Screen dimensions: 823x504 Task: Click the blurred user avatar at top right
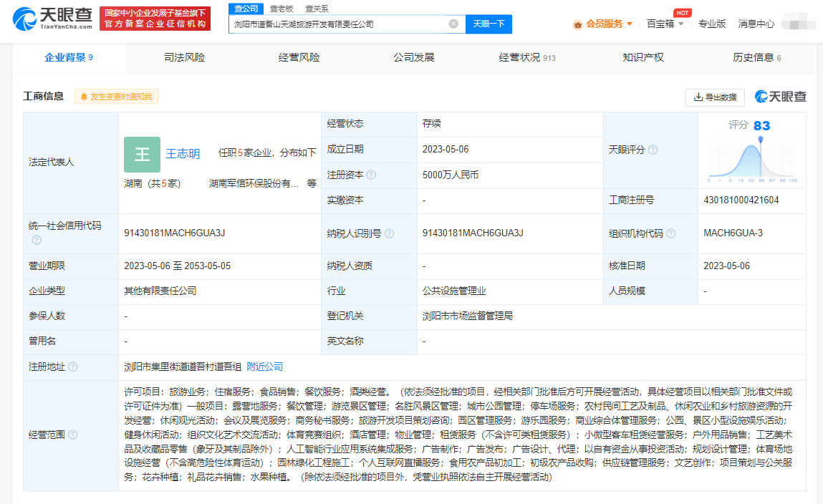799,24
